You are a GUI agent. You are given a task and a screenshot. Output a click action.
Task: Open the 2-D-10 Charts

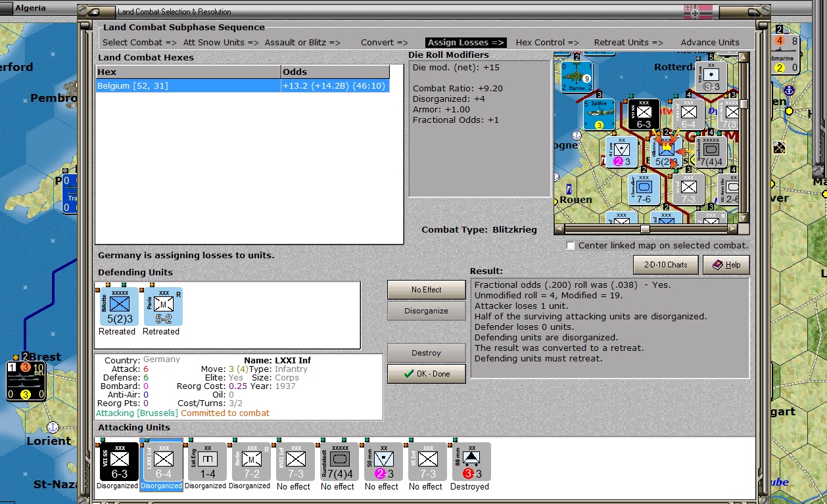coord(666,265)
